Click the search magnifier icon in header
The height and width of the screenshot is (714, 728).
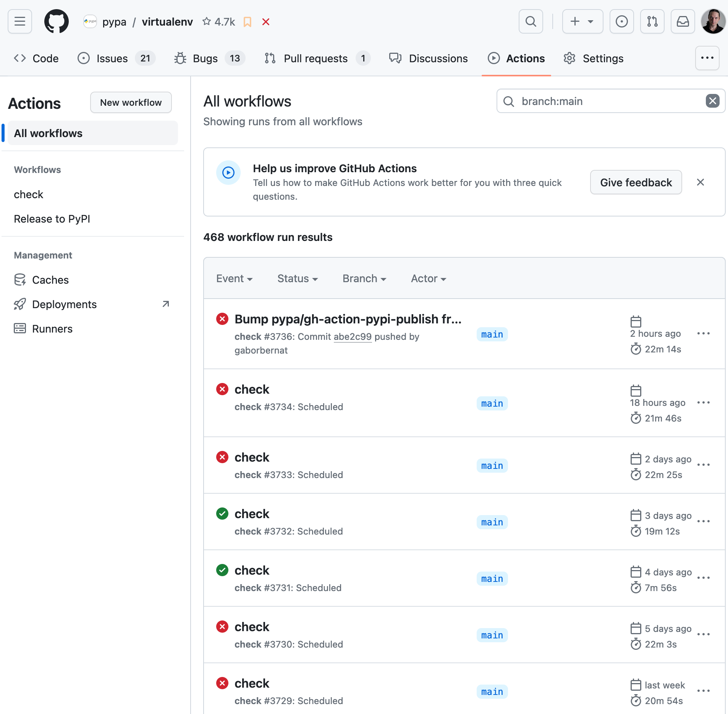pyautogui.click(x=531, y=22)
